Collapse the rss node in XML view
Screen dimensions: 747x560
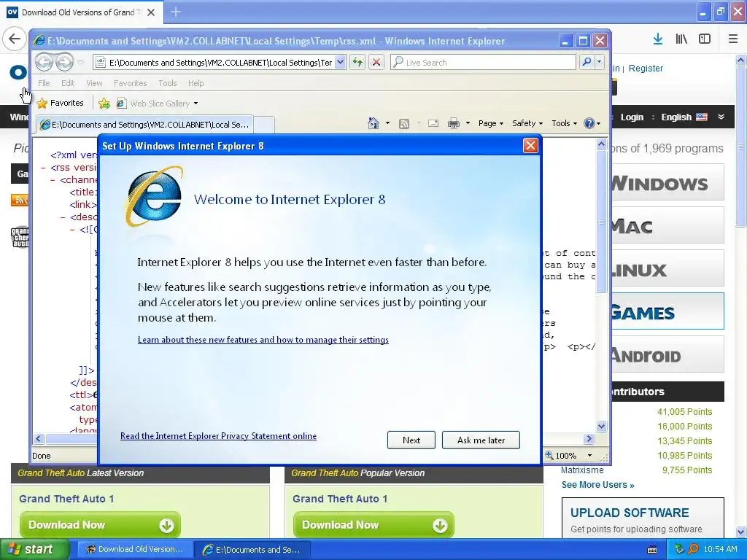tap(43, 168)
